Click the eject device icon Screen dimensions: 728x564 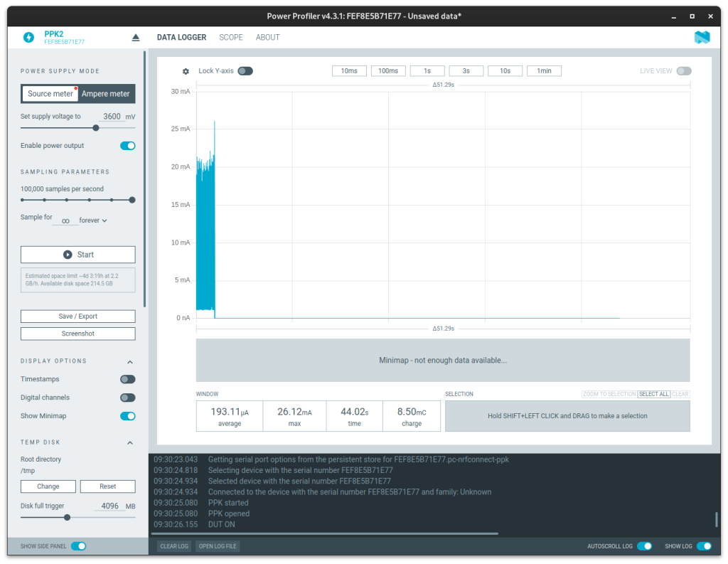click(x=136, y=38)
